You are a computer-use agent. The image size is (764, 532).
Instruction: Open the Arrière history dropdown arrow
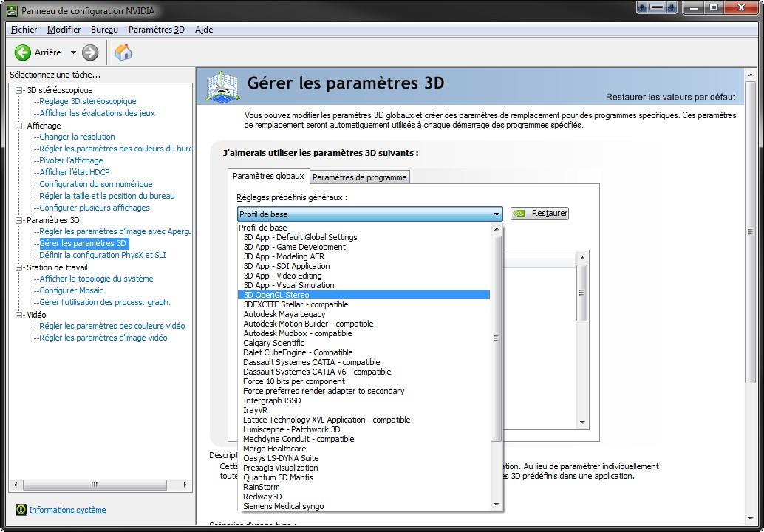pos(73,52)
